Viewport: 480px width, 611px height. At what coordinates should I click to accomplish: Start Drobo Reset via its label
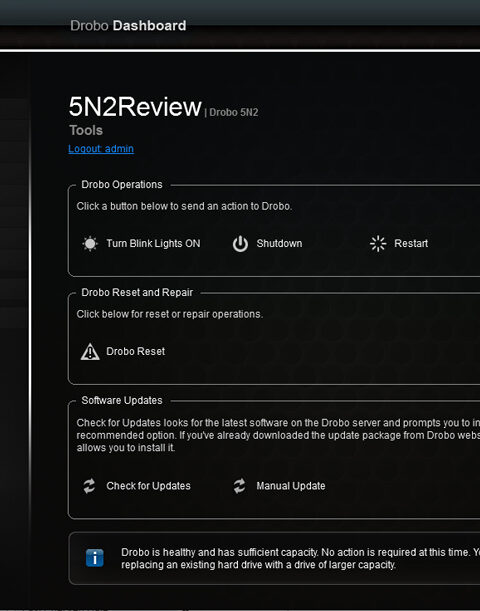[136, 351]
